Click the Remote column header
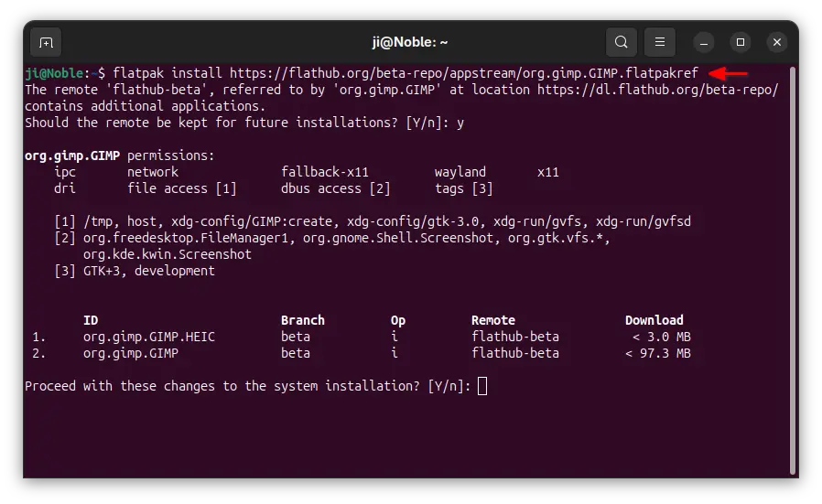The image size is (822, 504). pos(493,320)
